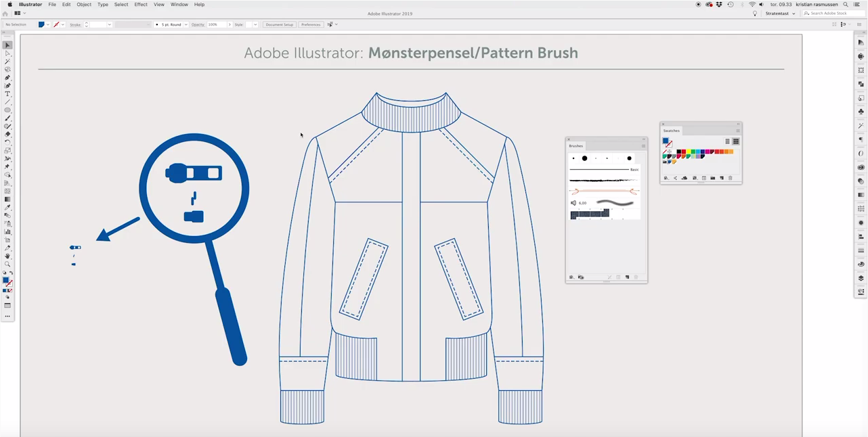Open the Window menu

[x=179, y=5]
